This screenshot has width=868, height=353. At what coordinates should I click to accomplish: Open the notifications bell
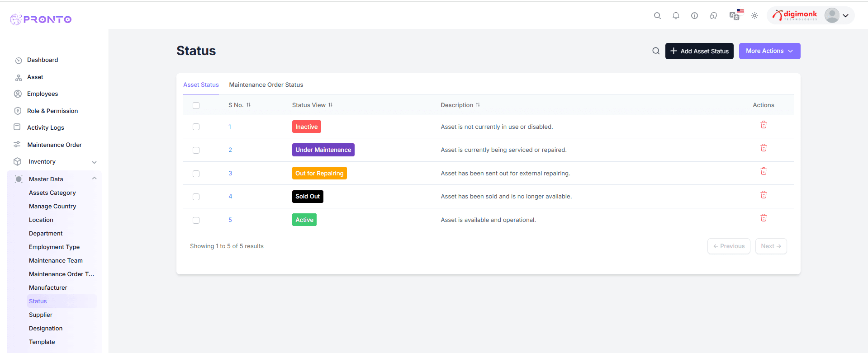coord(676,15)
